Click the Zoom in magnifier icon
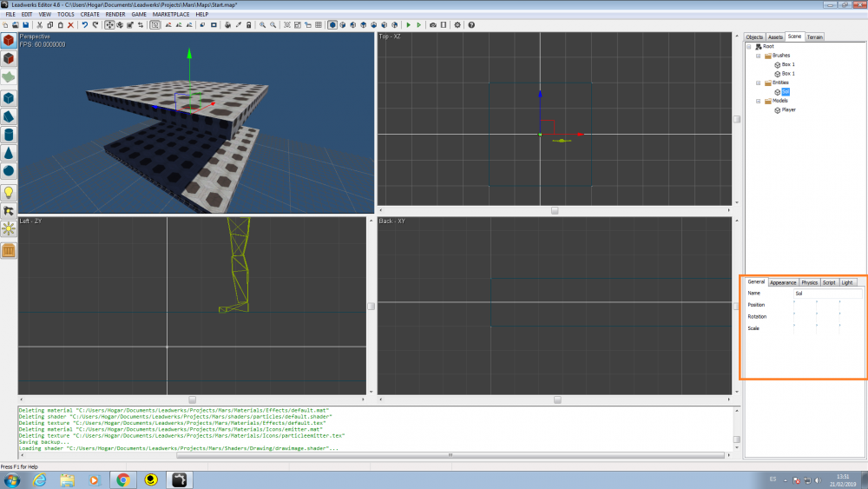Viewport: 868px width, 489px height. pyautogui.click(x=262, y=25)
